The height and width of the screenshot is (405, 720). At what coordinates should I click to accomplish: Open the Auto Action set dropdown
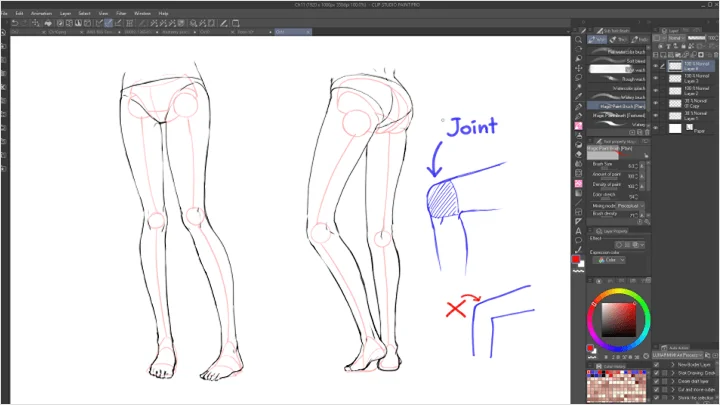pyautogui.click(x=677, y=355)
